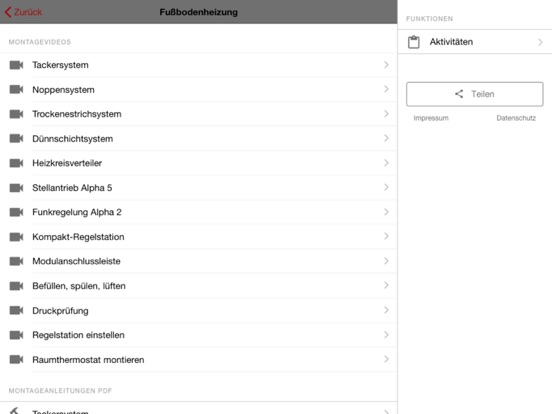Open the Impressum link
552x414 pixels.
[431, 118]
